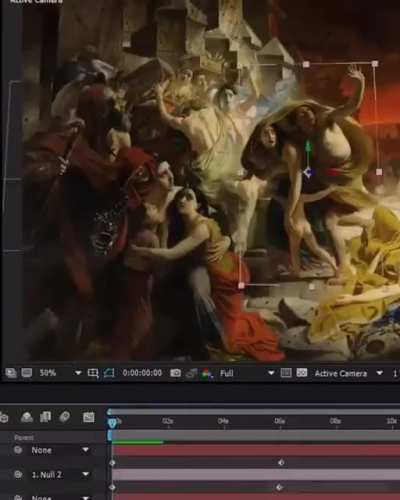Click the Draft 3D cube icon

click(4, 417)
